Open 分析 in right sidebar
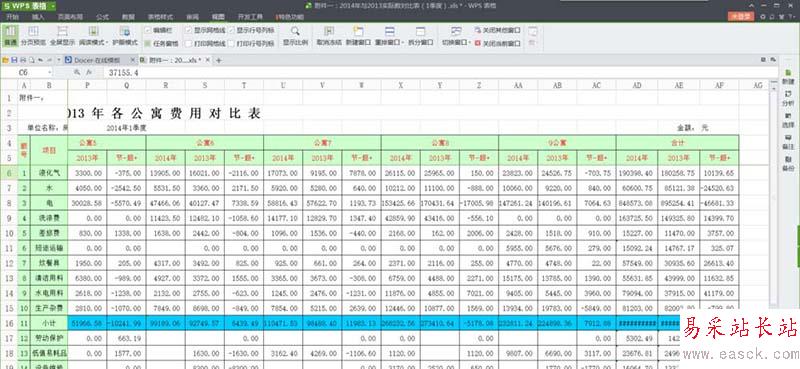Screen dimensions: 800x369 (x=788, y=98)
